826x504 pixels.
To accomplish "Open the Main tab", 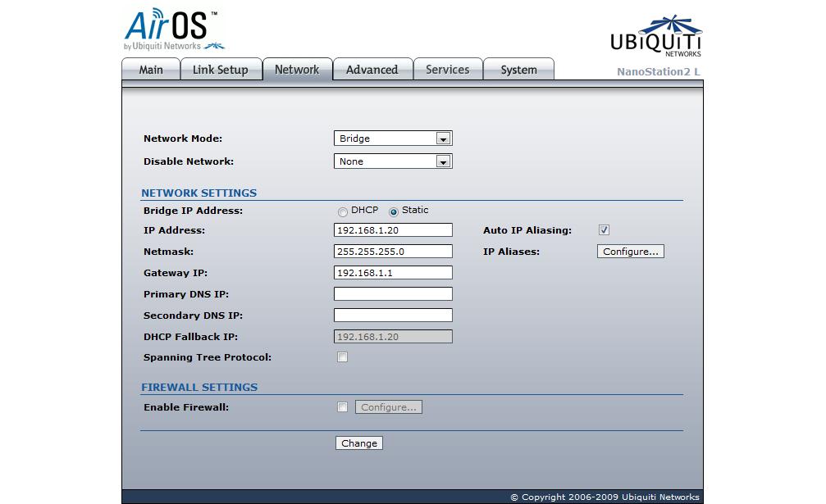I will point(151,70).
